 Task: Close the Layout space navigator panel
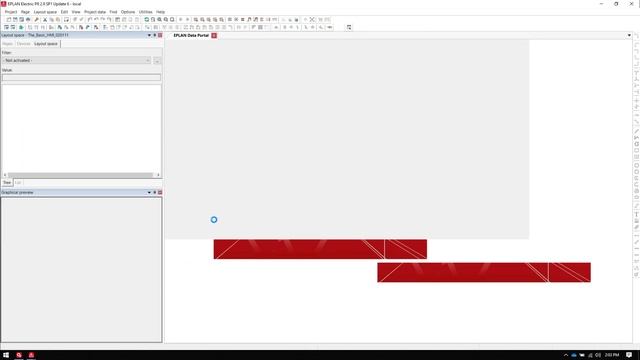[x=160, y=35]
